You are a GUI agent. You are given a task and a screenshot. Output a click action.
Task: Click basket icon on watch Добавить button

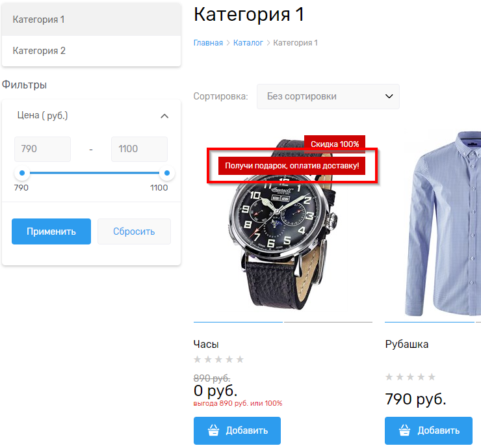(x=213, y=430)
